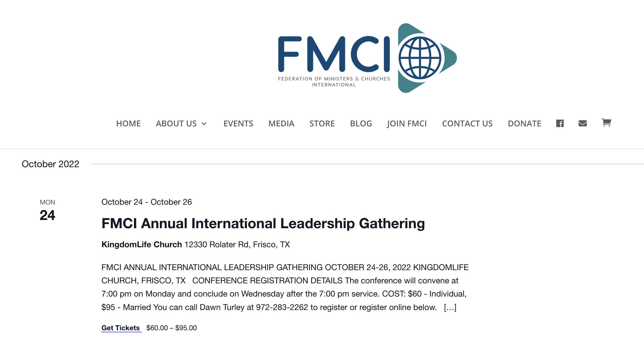Click the Get Tickets link

point(121,328)
